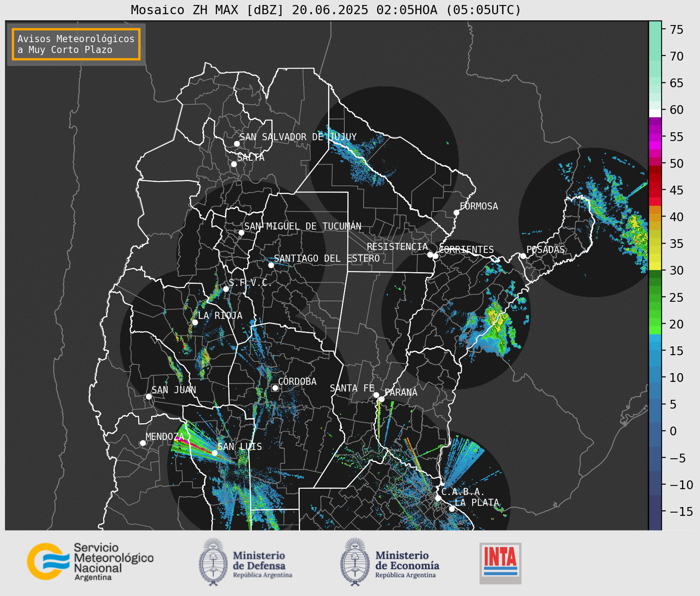The height and width of the screenshot is (596, 700).
Task: Click the -15 dBZ colorbar label
Action: tap(681, 511)
